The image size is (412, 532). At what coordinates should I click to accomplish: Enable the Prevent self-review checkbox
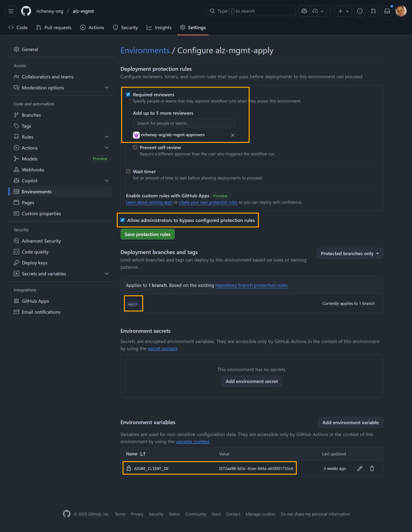point(135,147)
